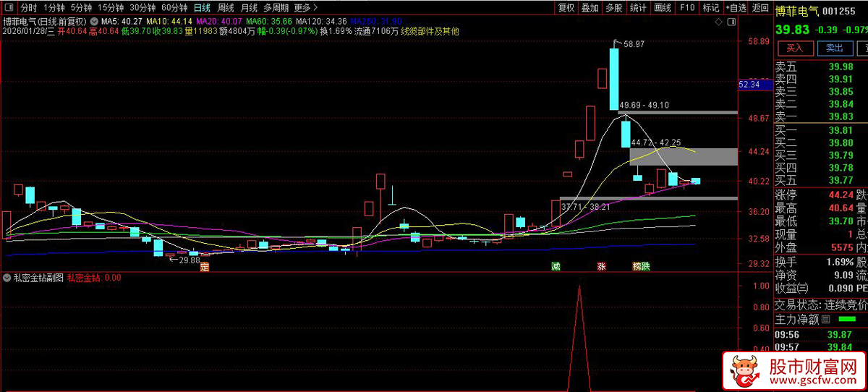Screen dimensions: 868x392
Task: Select the 15分钟 period tab
Action: [x=111, y=8]
